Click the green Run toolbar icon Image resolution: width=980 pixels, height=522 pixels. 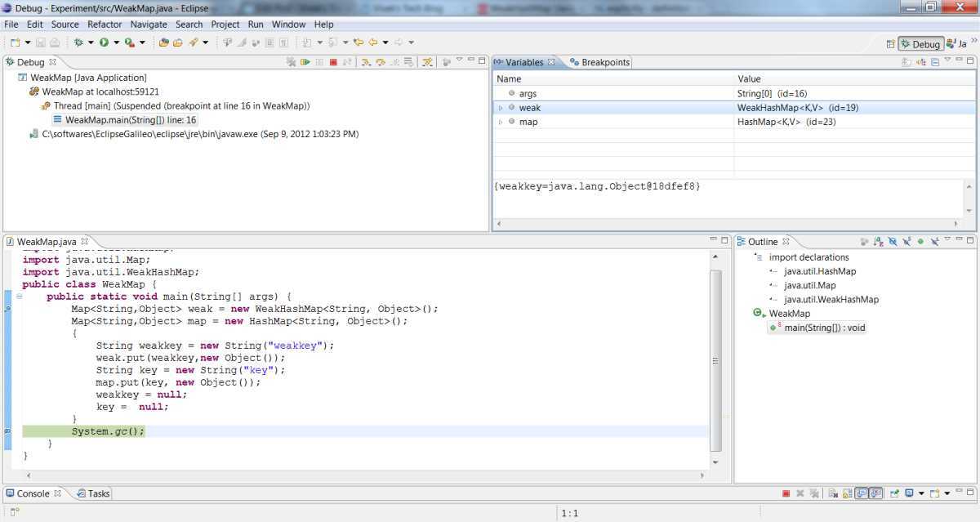click(104, 42)
